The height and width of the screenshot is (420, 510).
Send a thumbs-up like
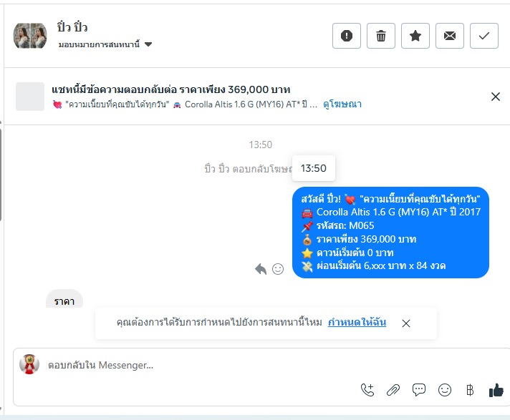click(496, 390)
